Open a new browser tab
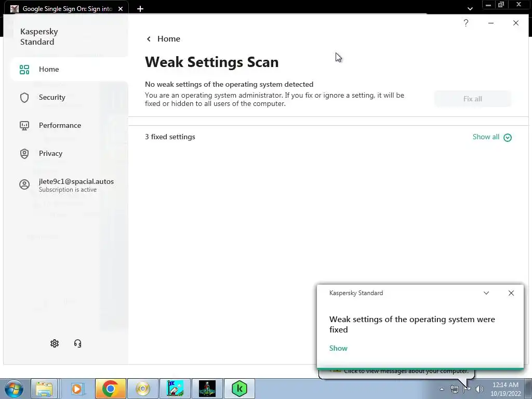The image size is (532, 399). (x=140, y=9)
